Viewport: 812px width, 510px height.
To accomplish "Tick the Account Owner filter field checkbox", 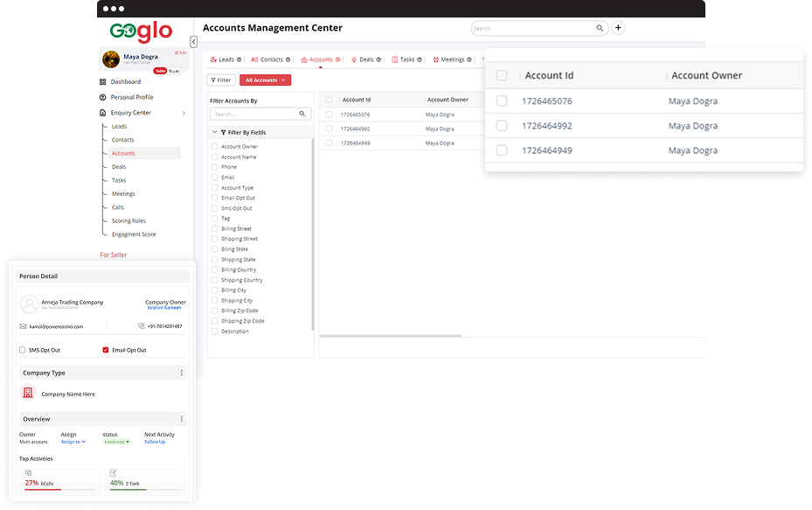I will pyautogui.click(x=214, y=147).
